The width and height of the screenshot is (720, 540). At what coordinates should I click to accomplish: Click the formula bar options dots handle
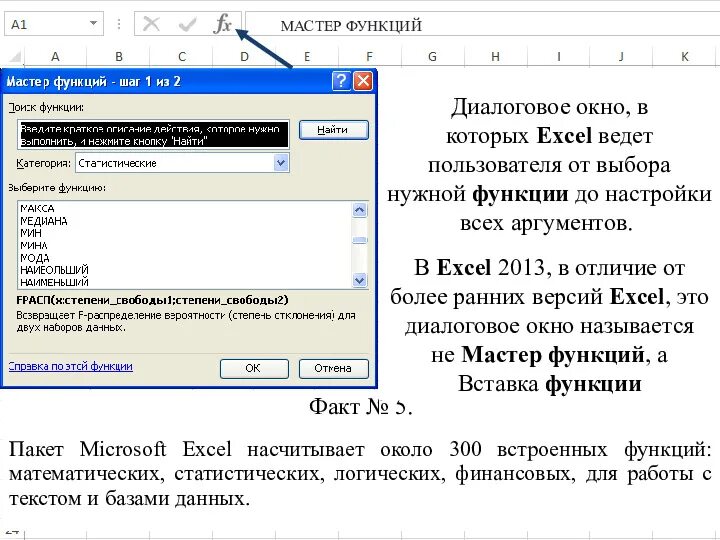tap(119, 24)
